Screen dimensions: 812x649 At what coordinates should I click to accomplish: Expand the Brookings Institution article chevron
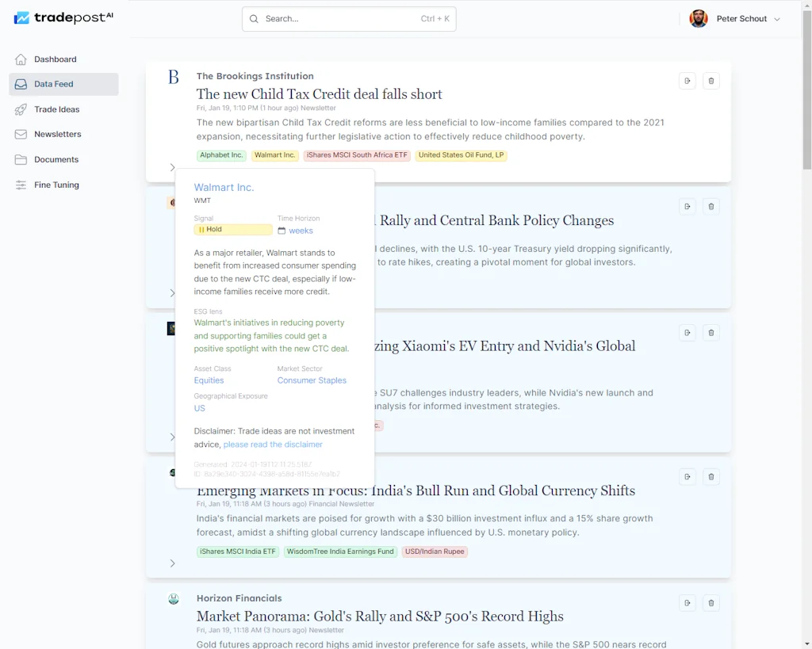173,167
